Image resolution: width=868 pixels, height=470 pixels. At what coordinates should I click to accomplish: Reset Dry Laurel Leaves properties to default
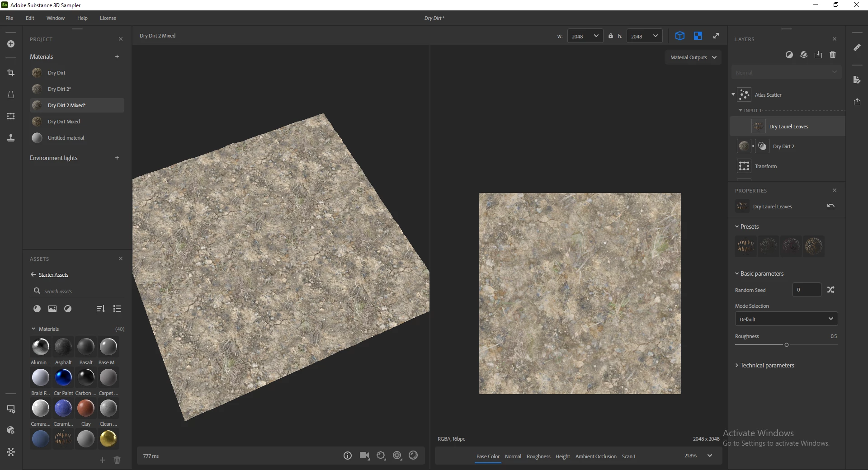point(830,207)
